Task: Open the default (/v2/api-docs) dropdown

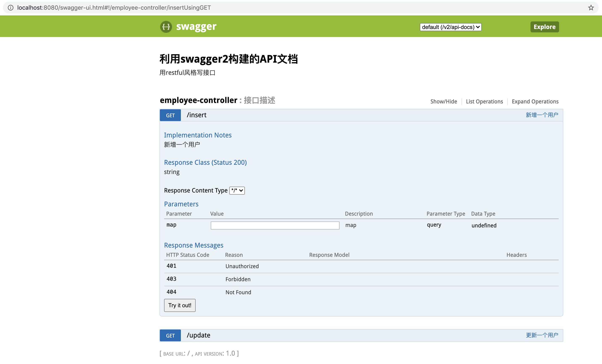Action: pyautogui.click(x=451, y=27)
